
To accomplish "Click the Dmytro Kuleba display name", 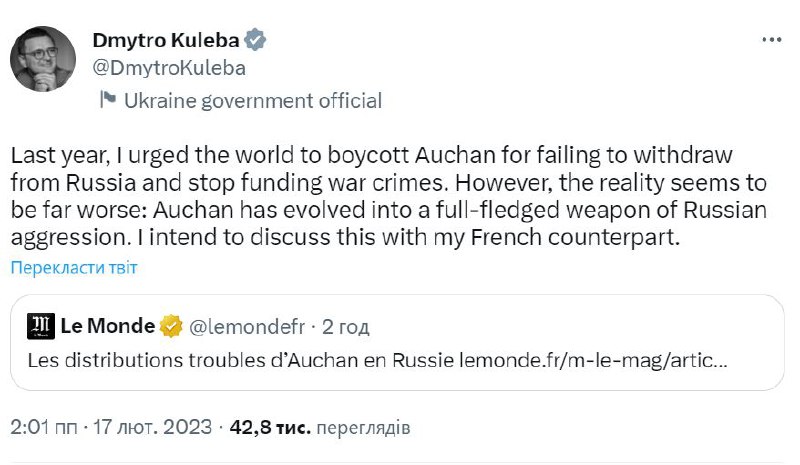I will pyautogui.click(x=167, y=41).
